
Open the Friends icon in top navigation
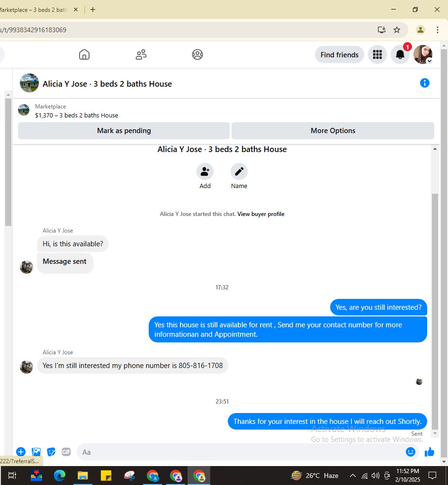141,54
